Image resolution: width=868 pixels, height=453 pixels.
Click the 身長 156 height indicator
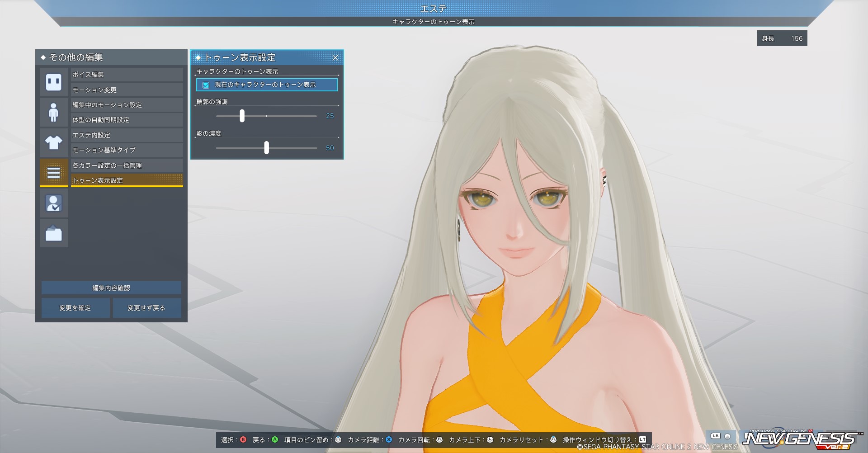tap(782, 38)
